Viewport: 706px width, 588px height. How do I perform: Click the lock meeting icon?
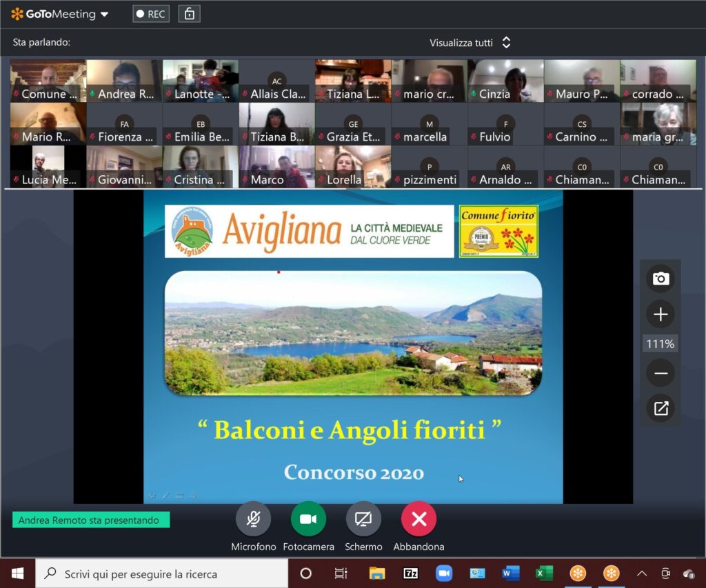[189, 14]
